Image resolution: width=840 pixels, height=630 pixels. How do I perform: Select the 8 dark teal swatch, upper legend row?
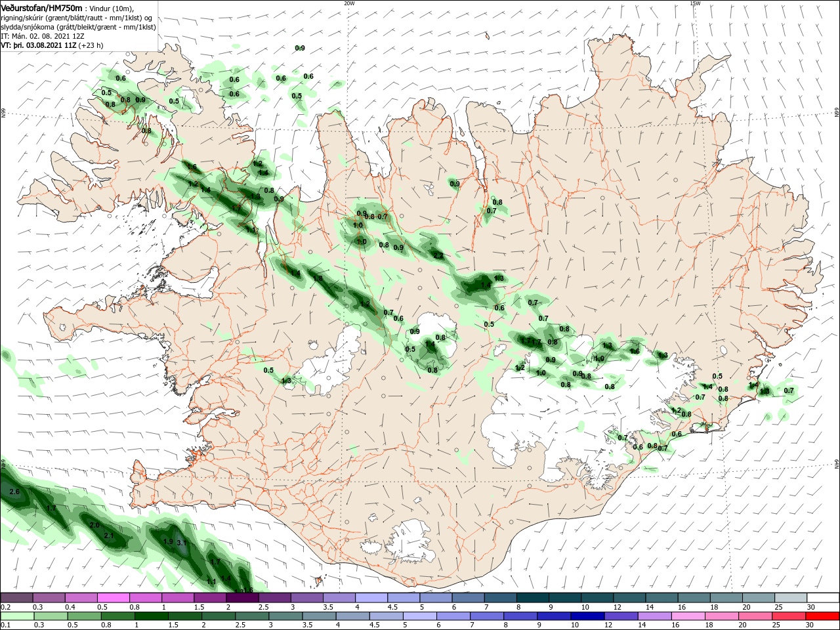click(532, 598)
